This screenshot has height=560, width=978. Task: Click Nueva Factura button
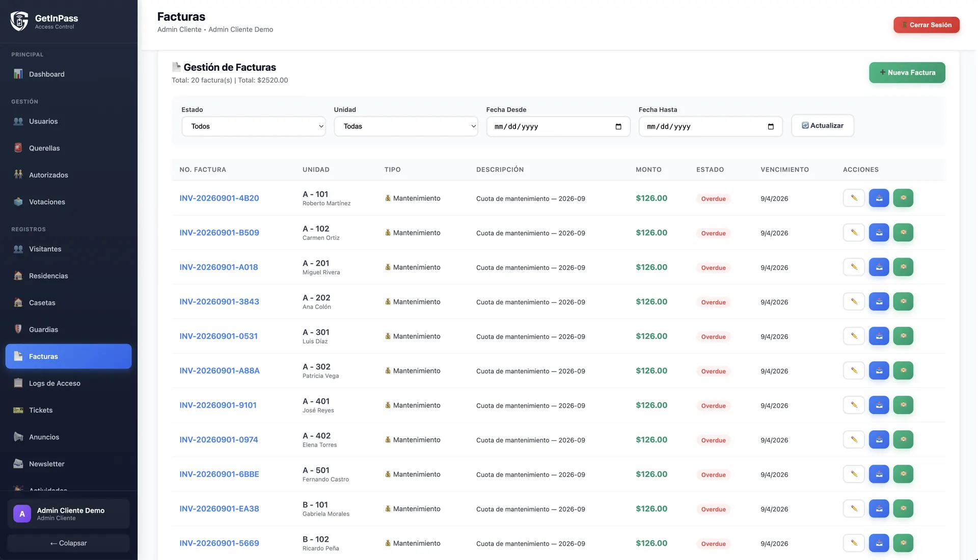coord(907,73)
